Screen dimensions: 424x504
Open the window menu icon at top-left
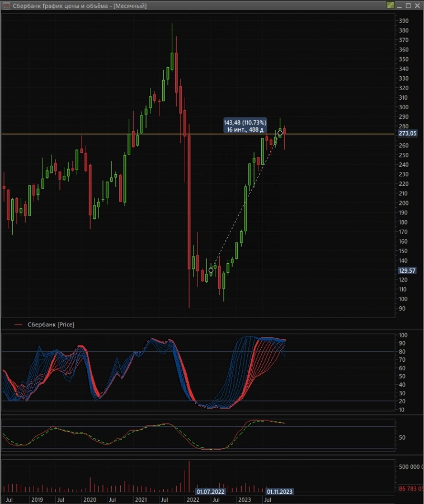point(6,5)
